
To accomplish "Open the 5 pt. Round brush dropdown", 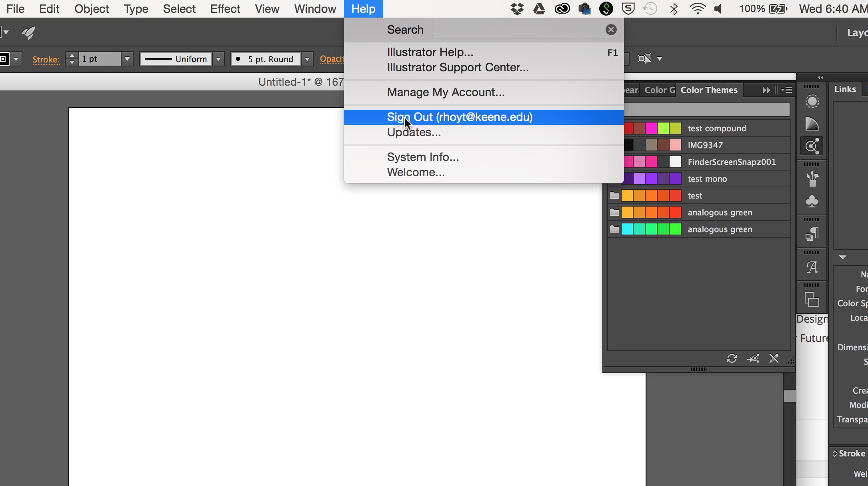I will pyautogui.click(x=307, y=59).
